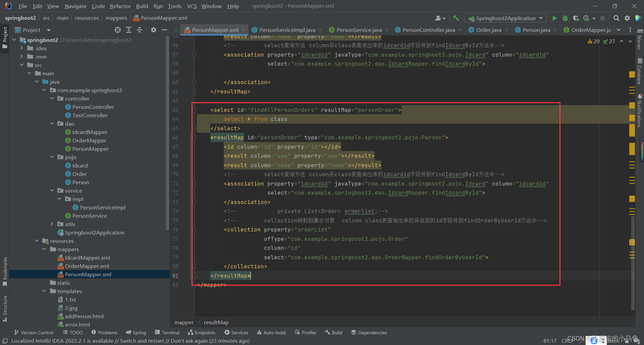Open the profiler run icon
The image size is (644, 345).
point(586,18)
